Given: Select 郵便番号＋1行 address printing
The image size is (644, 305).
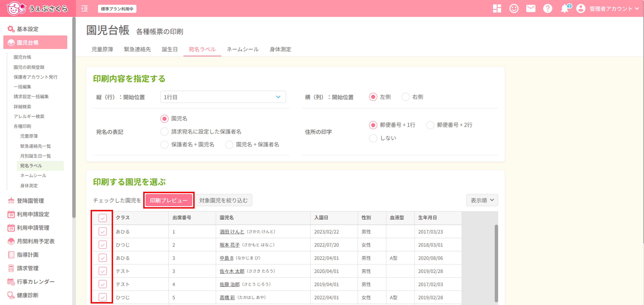Looking at the screenshot, I should pyautogui.click(x=373, y=125).
